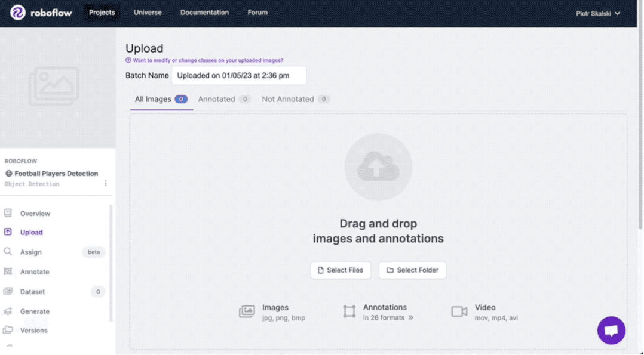Screen dimensions: 644x355
Task: Select Upload label in sidebar
Action: 31,232
